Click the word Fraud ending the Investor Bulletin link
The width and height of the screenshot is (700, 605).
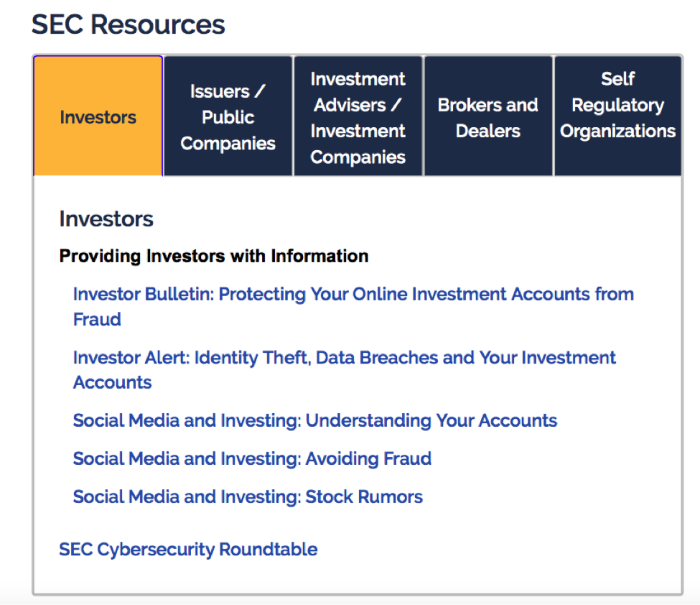coord(97,319)
